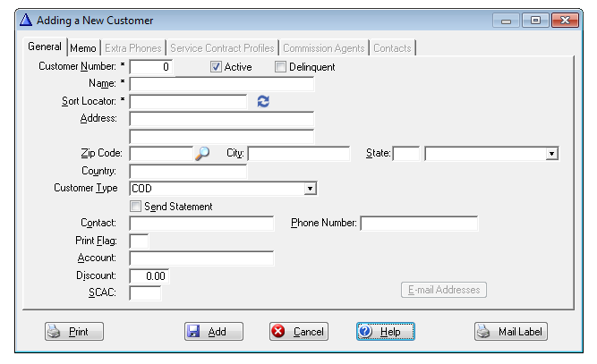Focus the Phone Number field
The height and width of the screenshot is (364, 597).
click(x=418, y=224)
